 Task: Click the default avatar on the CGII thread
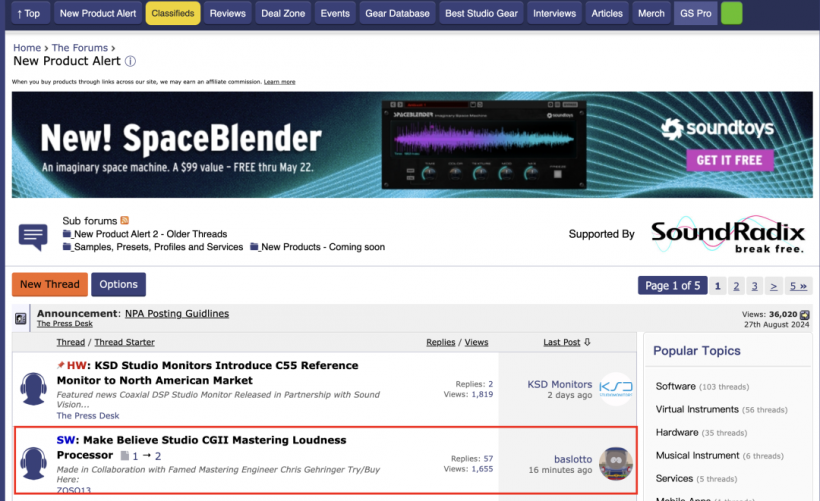point(33,463)
